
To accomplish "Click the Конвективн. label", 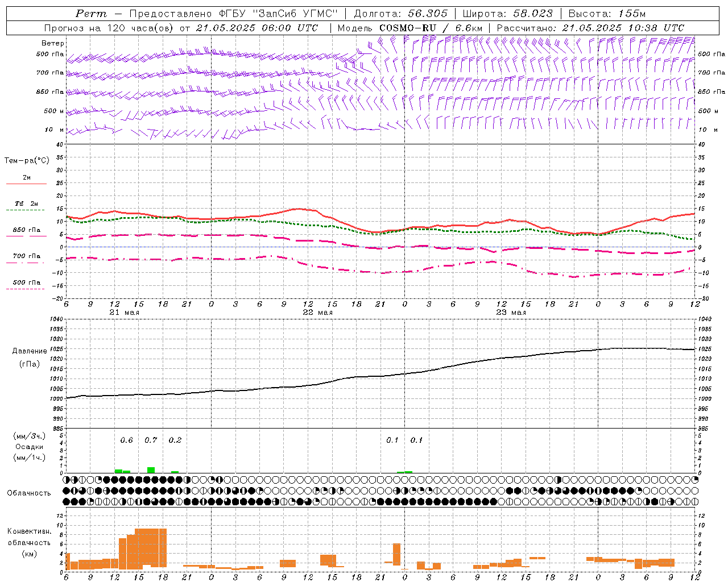I will click(x=29, y=531).
